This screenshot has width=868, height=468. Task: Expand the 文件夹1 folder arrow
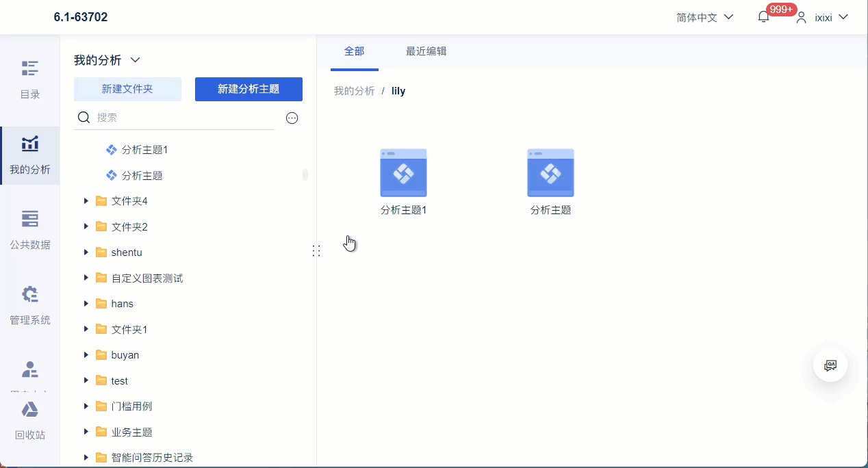coord(86,329)
